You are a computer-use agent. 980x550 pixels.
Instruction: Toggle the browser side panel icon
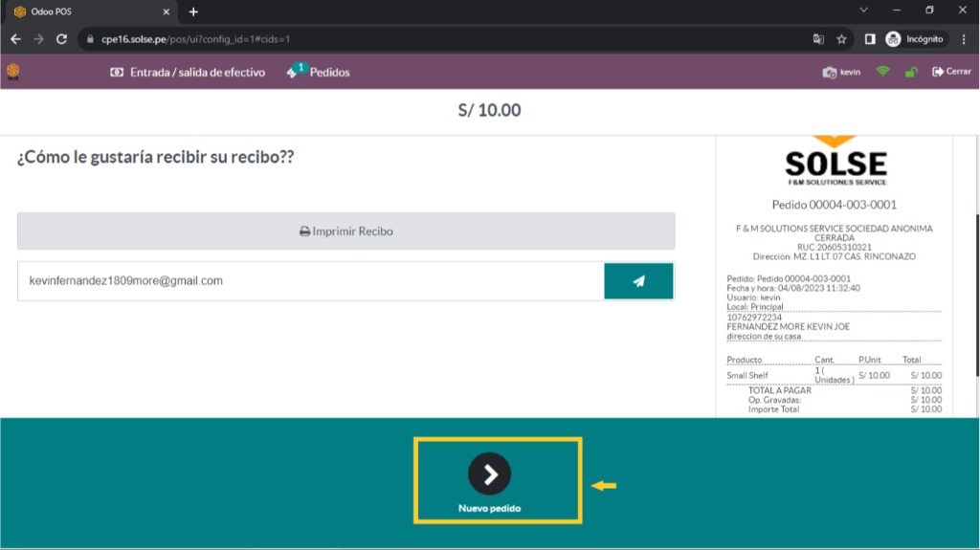point(870,39)
